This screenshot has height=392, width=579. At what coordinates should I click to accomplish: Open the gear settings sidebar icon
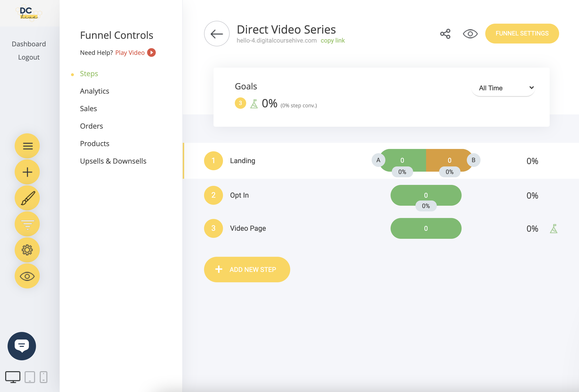pyautogui.click(x=27, y=250)
